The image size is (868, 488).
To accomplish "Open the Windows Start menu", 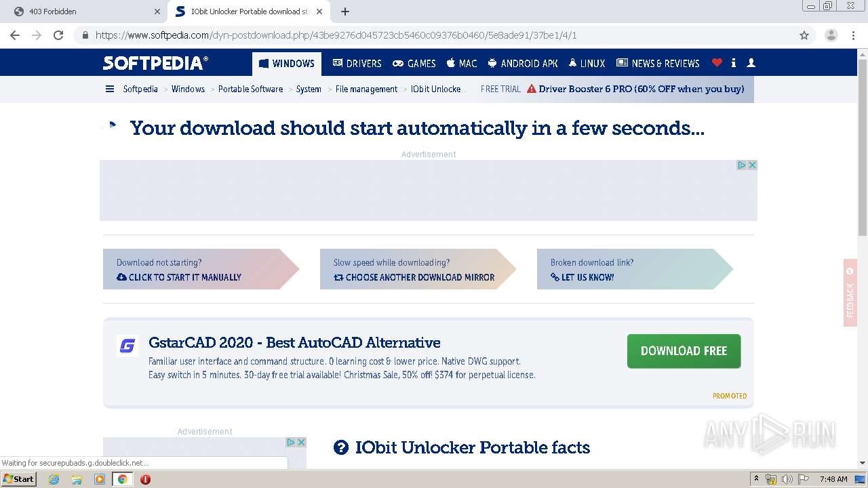I will (19, 479).
